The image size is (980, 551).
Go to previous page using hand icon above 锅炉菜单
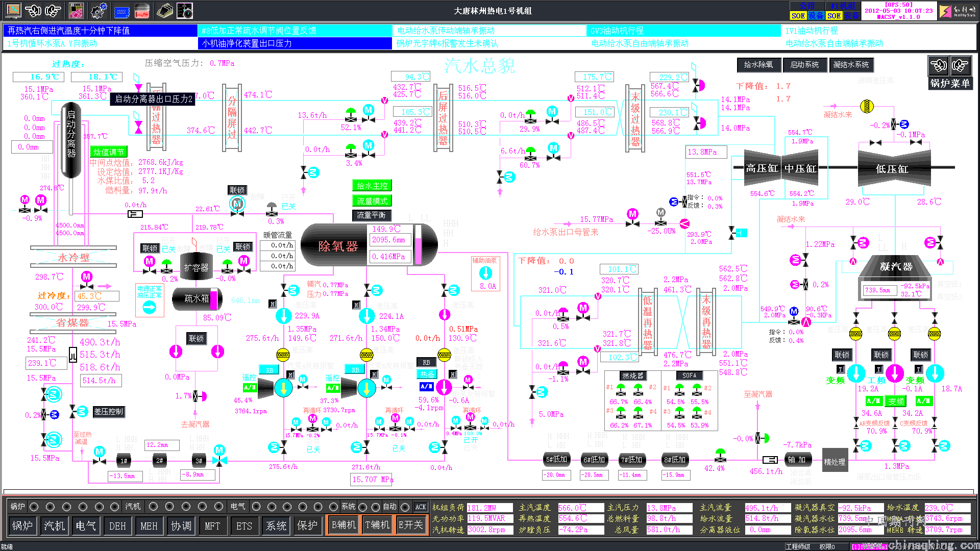(x=939, y=65)
